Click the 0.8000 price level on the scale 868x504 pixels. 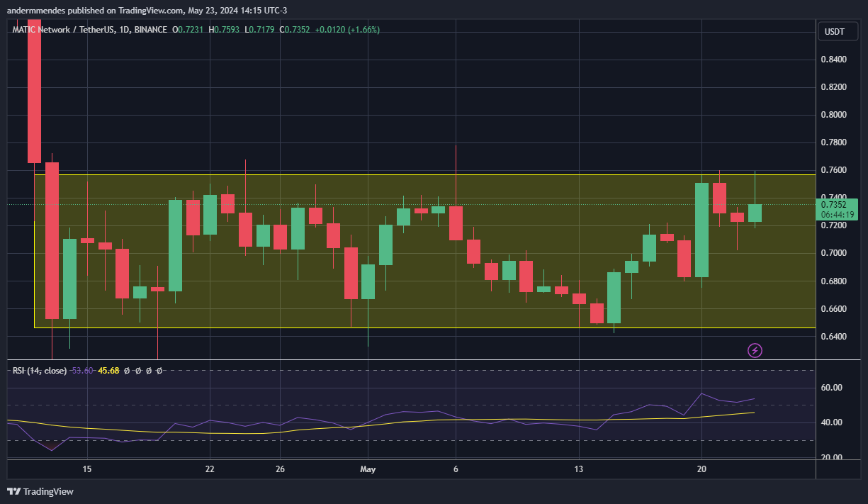(833, 115)
